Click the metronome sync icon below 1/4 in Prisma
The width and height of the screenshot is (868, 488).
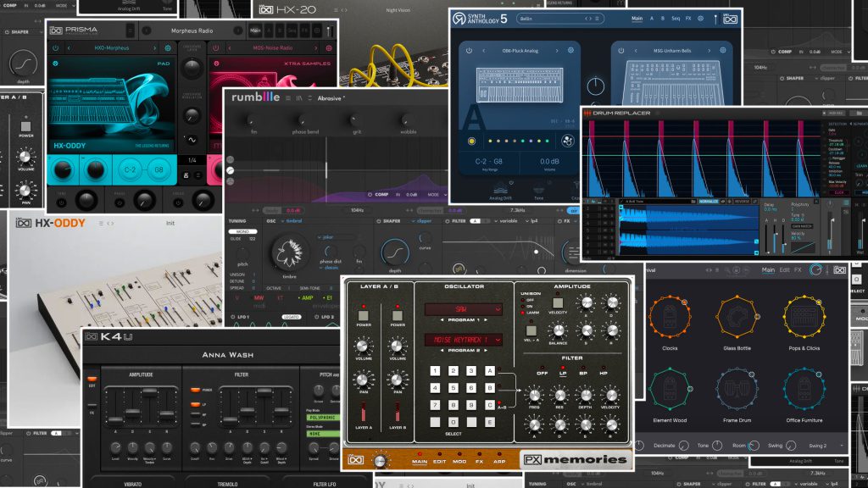click(186, 175)
